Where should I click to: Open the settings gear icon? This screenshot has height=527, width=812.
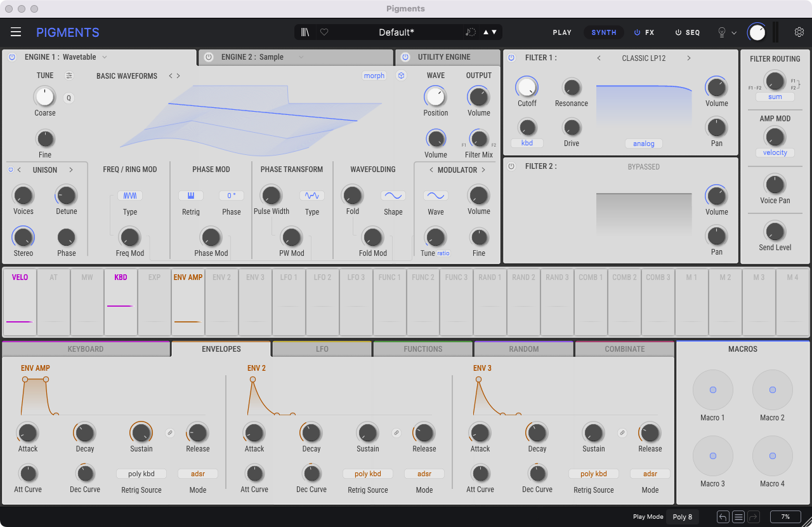tap(799, 32)
